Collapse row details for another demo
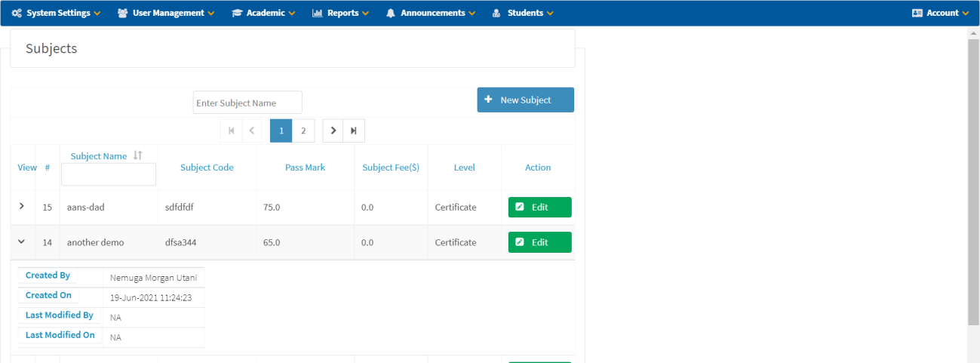 21,241
